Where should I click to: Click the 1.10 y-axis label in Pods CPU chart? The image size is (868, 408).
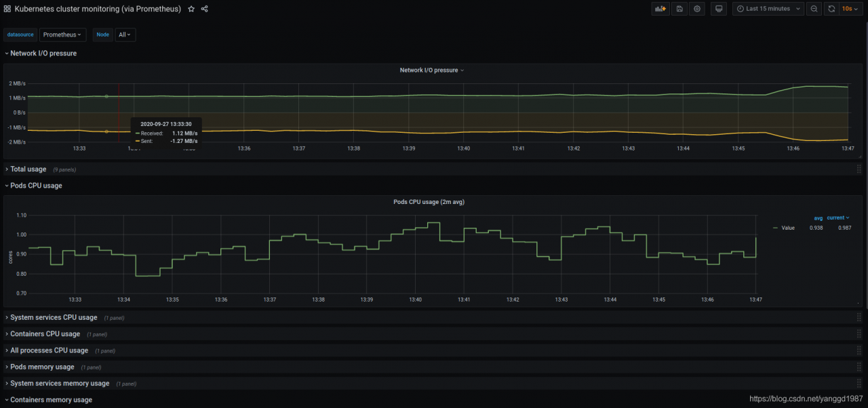pyautogui.click(x=20, y=215)
